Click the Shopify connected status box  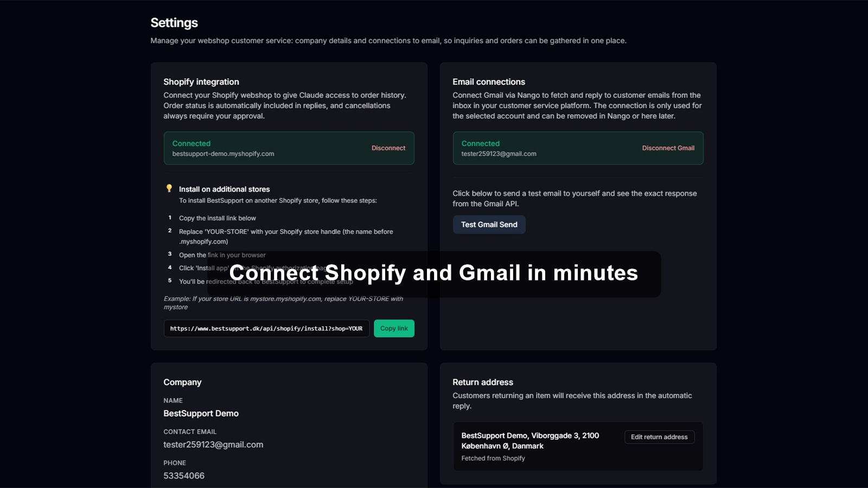click(289, 148)
